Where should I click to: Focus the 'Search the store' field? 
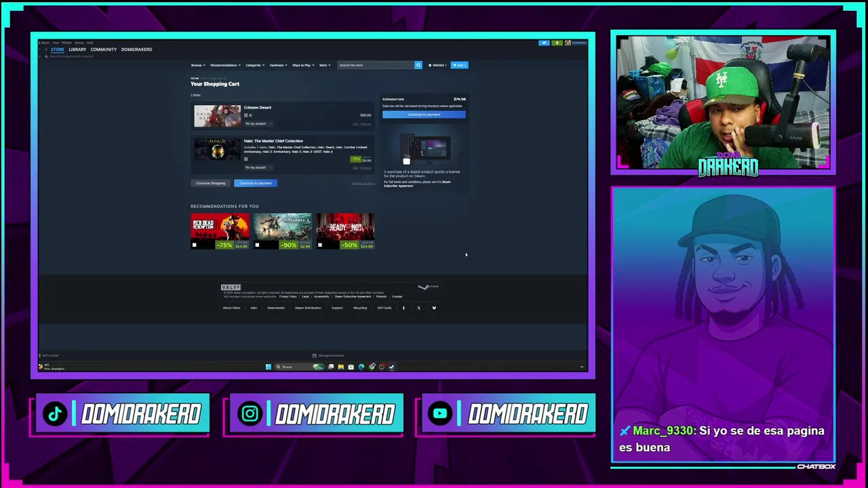(376, 65)
